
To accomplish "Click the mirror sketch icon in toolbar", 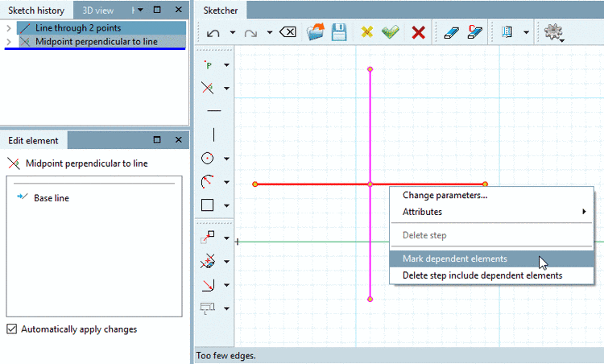I will click(507, 32).
